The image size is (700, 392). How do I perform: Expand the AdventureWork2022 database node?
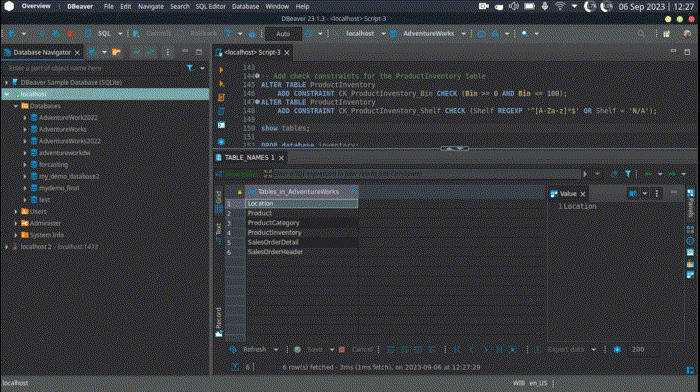point(25,117)
